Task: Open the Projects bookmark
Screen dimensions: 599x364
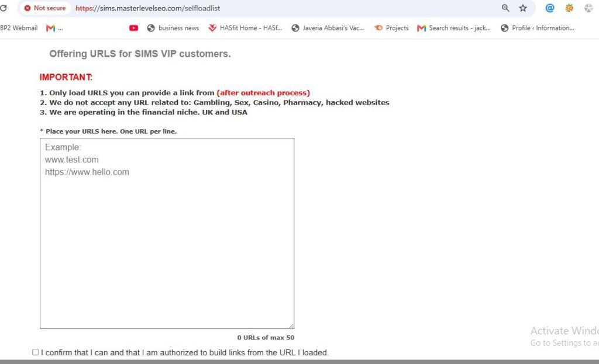Action: [x=391, y=28]
